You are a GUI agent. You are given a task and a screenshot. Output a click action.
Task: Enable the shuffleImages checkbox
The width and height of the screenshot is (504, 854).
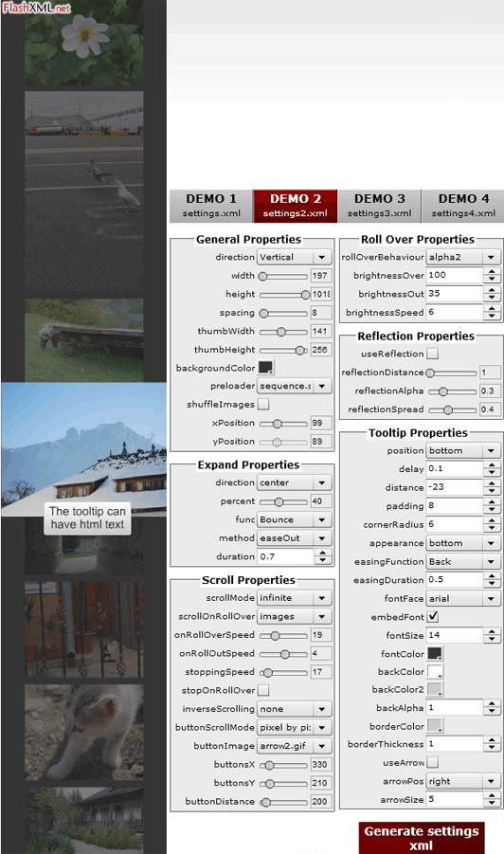[x=263, y=404]
